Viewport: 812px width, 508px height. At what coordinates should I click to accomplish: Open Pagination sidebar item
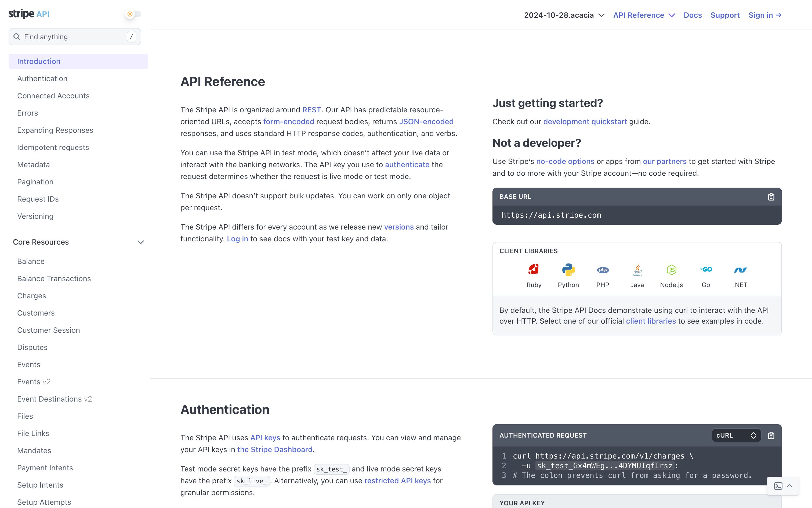pos(35,182)
